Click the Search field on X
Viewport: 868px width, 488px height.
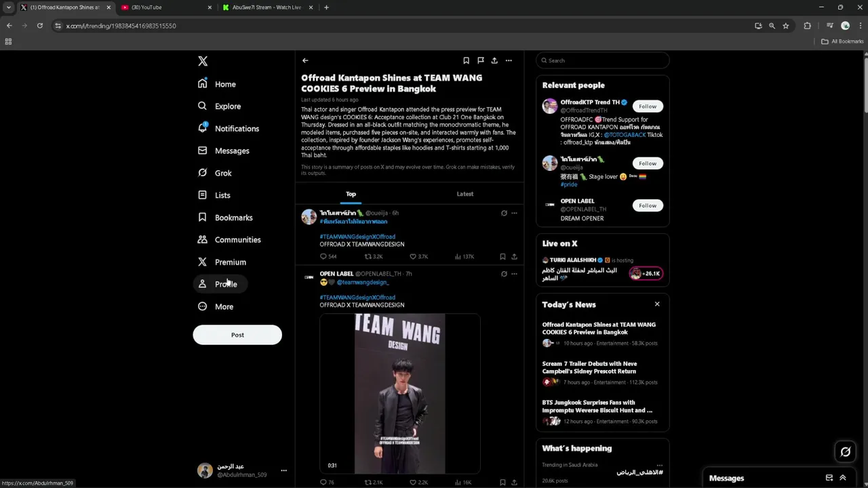[603, 60]
